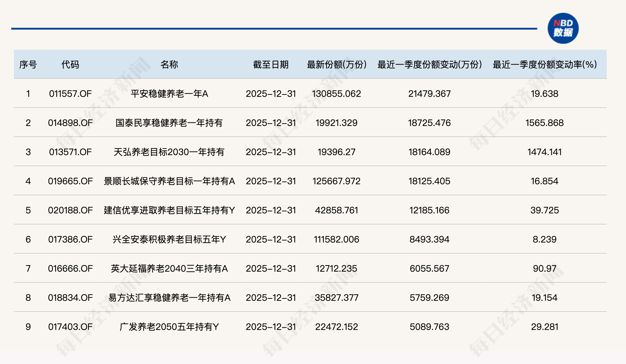
Task: Open 国泰民享稳健养老一年持有 fund name
Action: point(169,123)
